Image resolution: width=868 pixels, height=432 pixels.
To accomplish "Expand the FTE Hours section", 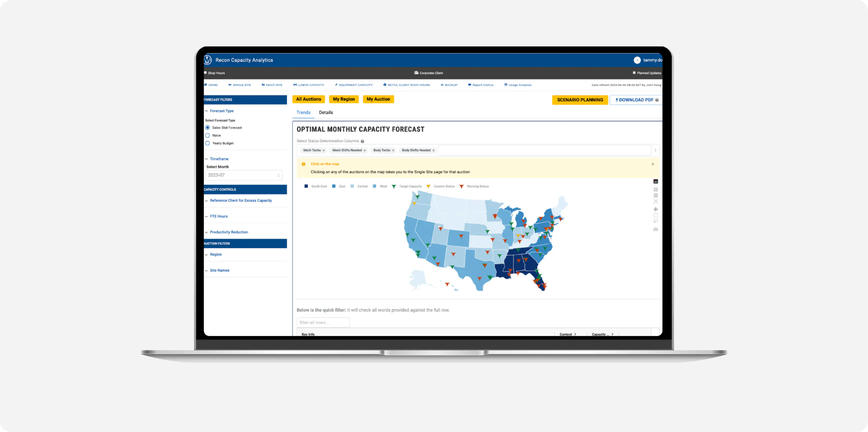I will pos(216,217).
